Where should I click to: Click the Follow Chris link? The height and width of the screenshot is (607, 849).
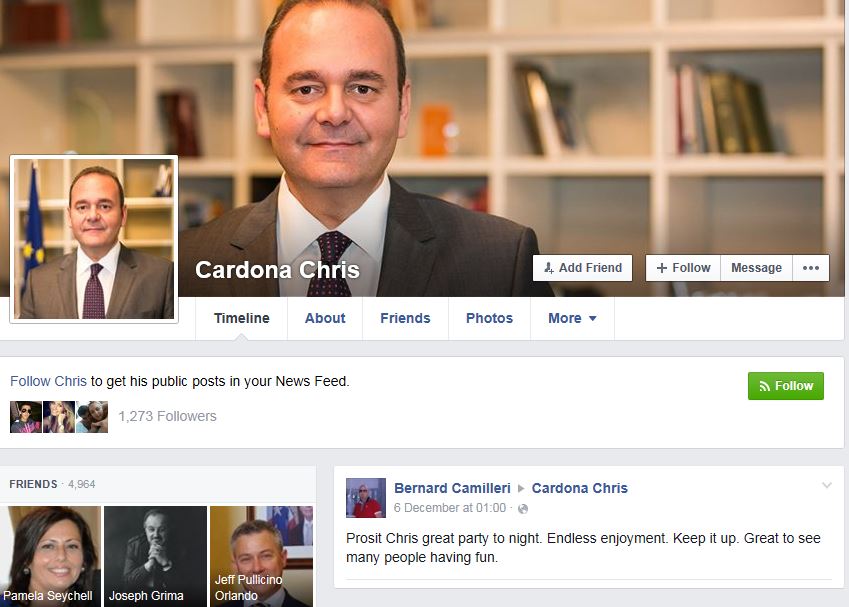pos(48,381)
